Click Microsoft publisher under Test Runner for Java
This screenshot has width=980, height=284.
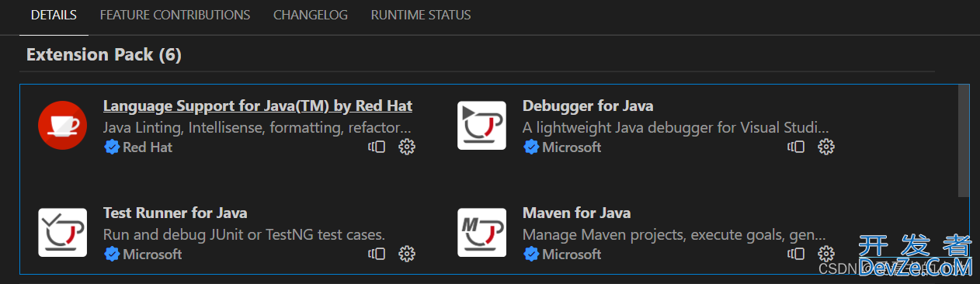click(152, 254)
